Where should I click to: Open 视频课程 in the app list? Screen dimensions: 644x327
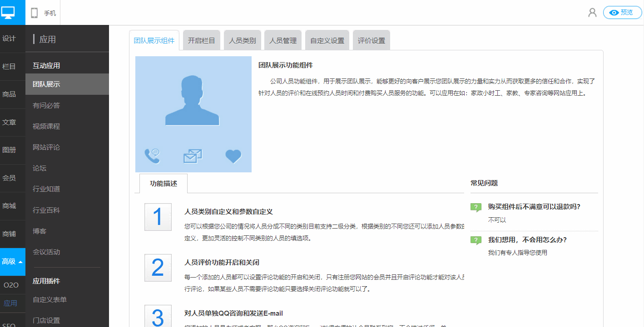pos(46,127)
